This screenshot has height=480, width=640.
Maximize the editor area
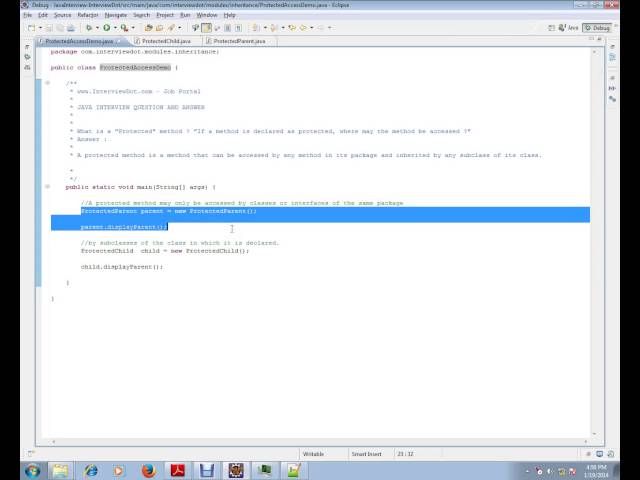click(600, 38)
